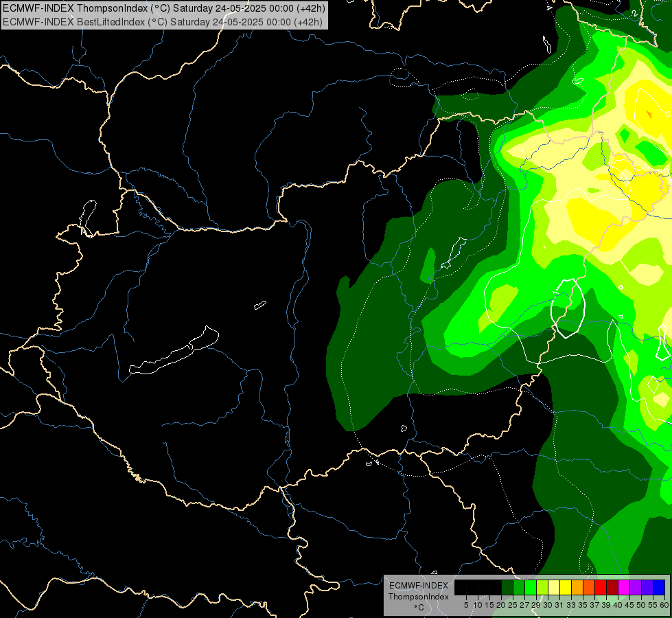Select the red 37-39 legend swatch
This screenshot has width=672, height=618.
point(601,587)
